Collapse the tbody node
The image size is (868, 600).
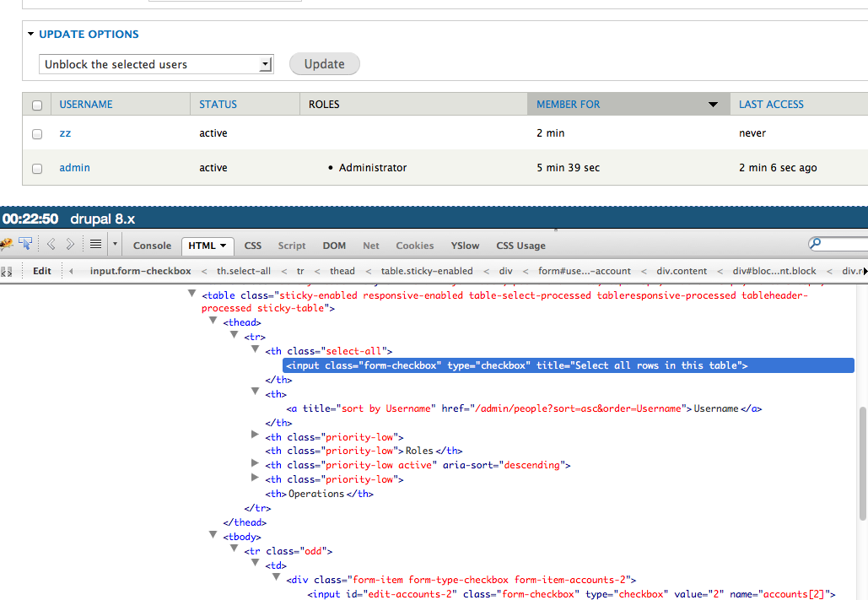tap(213, 535)
